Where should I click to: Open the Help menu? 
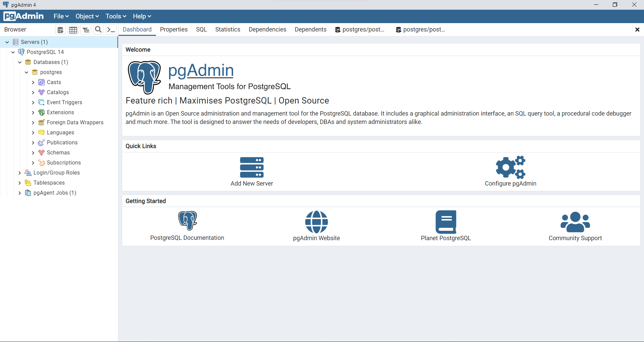click(x=142, y=16)
